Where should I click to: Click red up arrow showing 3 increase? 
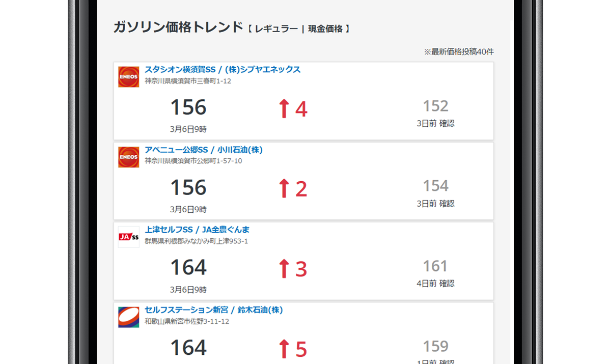(284, 269)
